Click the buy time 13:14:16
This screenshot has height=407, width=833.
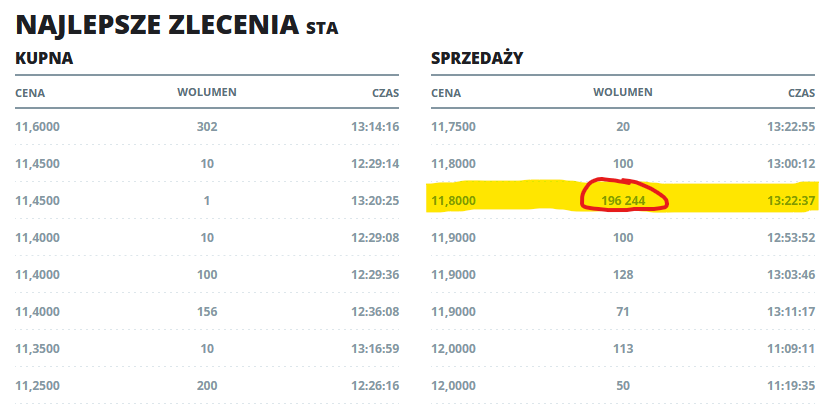click(375, 127)
